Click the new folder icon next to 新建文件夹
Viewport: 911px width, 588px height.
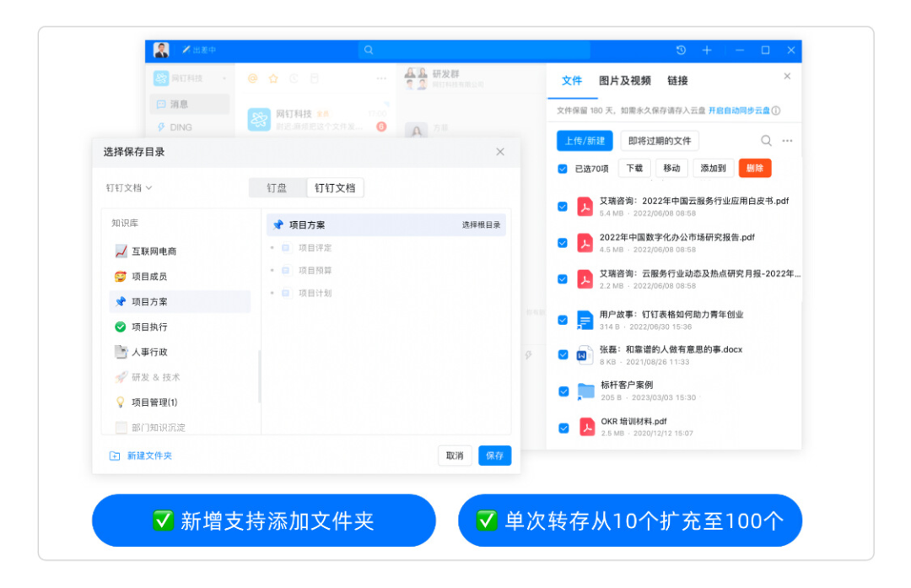(115, 456)
